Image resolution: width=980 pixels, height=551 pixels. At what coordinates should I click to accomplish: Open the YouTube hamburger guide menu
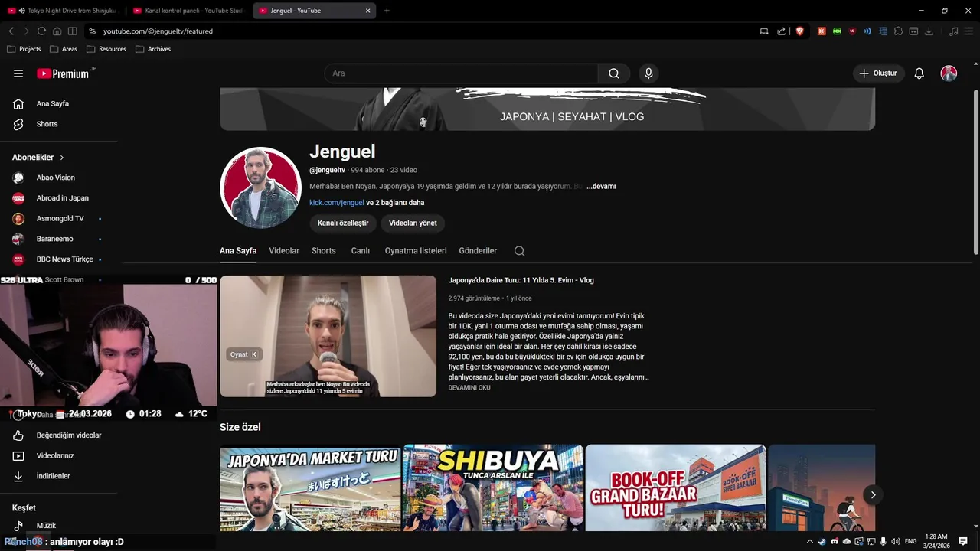click(18, 73)
